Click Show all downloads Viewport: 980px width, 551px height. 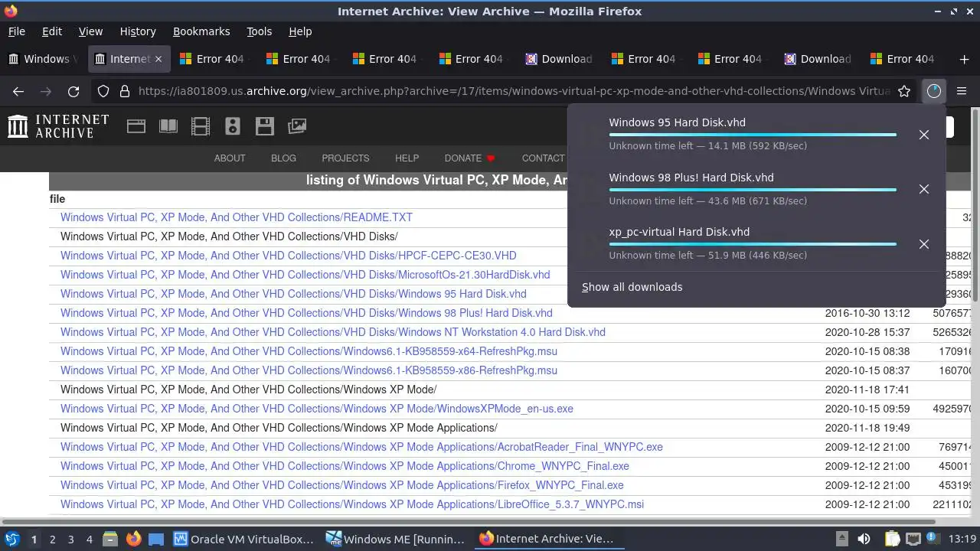click(632, 287)
